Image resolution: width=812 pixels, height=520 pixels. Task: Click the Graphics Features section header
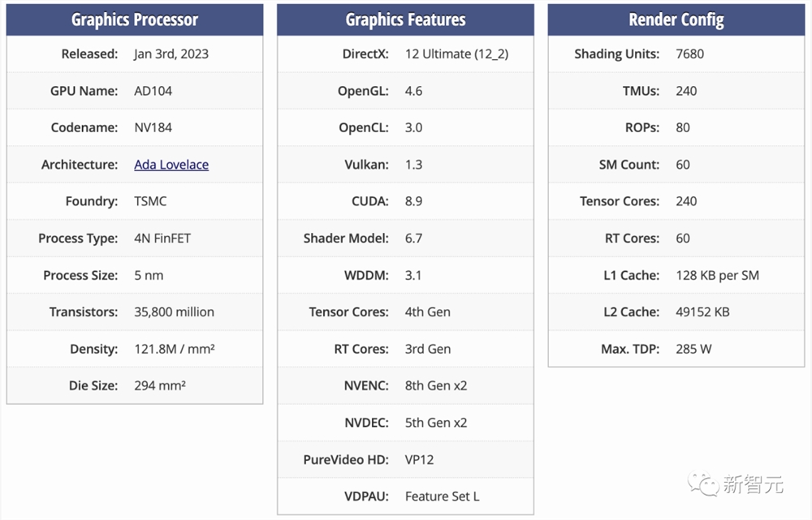(405, 19)
